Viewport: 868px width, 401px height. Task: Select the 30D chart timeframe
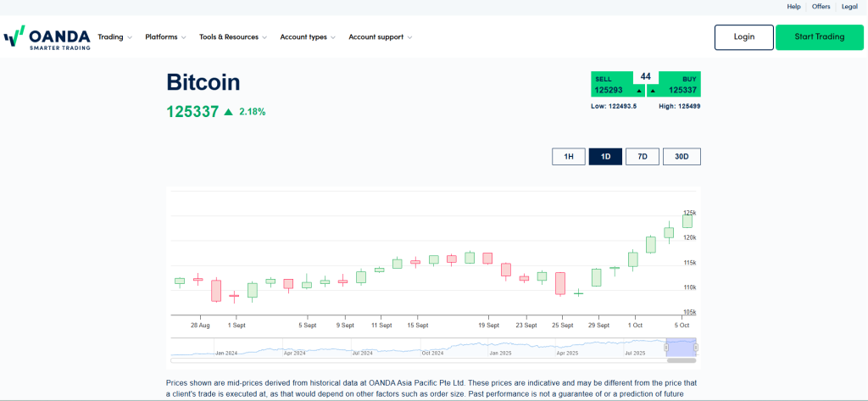[682, 157]
